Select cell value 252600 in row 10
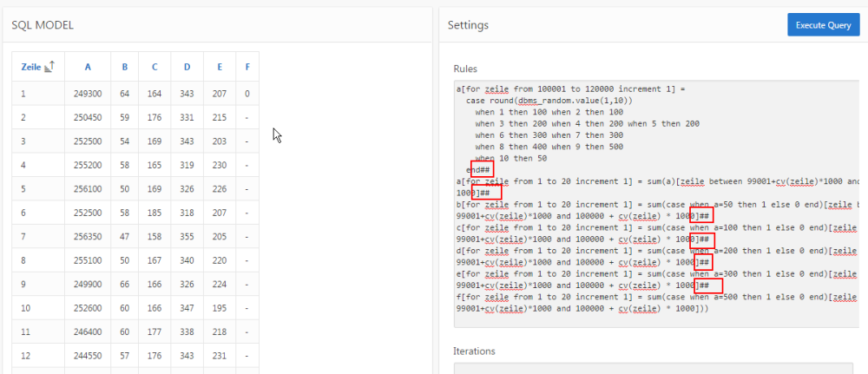 coord(88,308)
